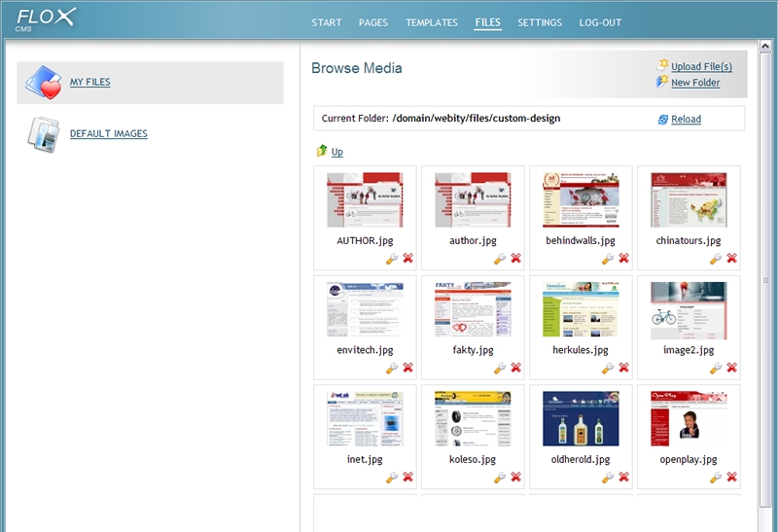
Task: Open the openplay.jpg thumbnail
Action: tap(689, 419)
